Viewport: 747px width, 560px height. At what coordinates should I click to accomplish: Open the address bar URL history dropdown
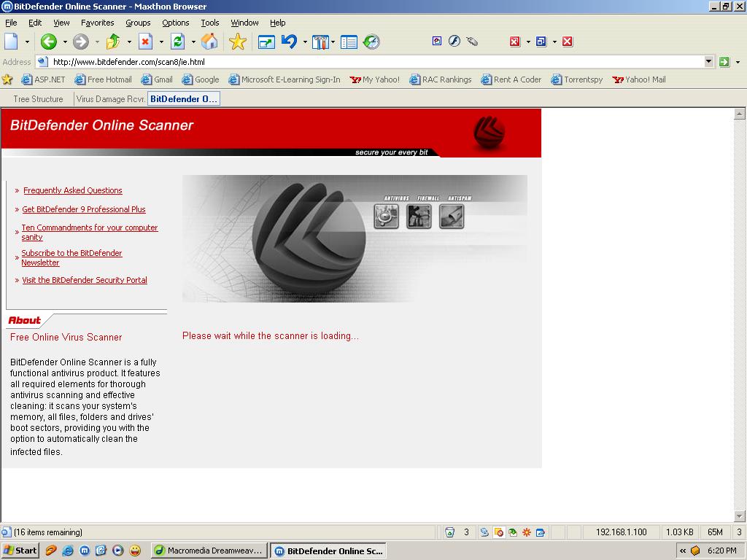[x=709, y=61]
